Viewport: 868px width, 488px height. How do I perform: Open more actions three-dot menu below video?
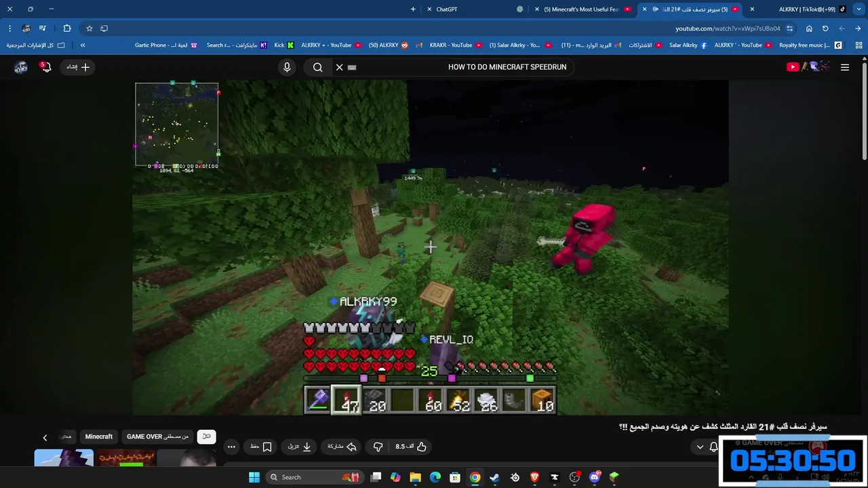[231, 447]
